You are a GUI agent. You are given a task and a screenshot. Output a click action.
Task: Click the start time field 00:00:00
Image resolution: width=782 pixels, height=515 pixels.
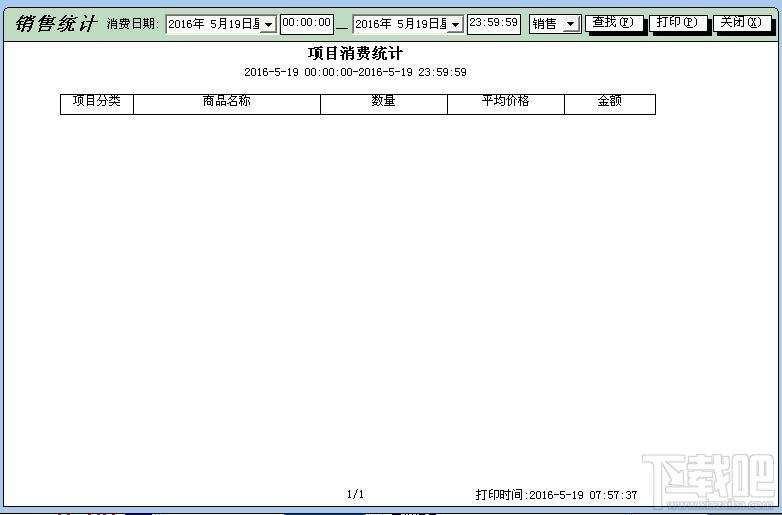click(x=307, y=23)
